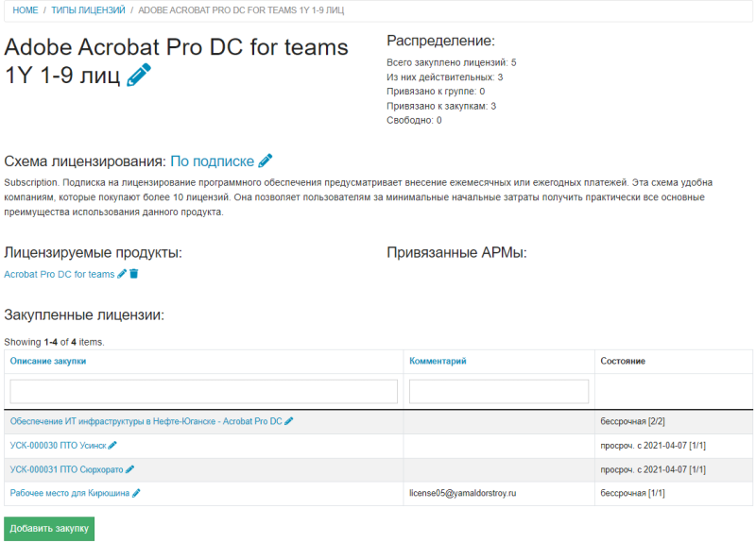Open По подписке licensing scheme link

tap(212, 161)
